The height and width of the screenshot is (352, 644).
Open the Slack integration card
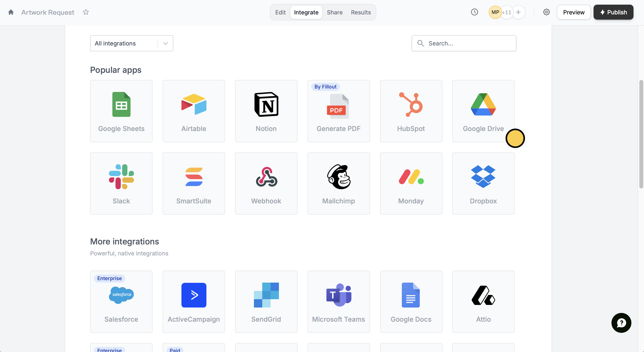click(x=121, y=183)
